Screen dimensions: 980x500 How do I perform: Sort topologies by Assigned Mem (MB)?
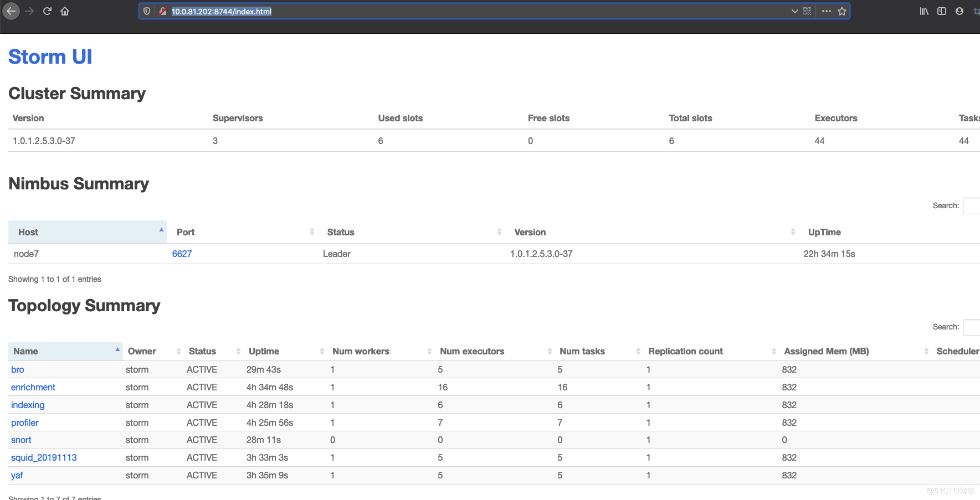click(855, 351)
